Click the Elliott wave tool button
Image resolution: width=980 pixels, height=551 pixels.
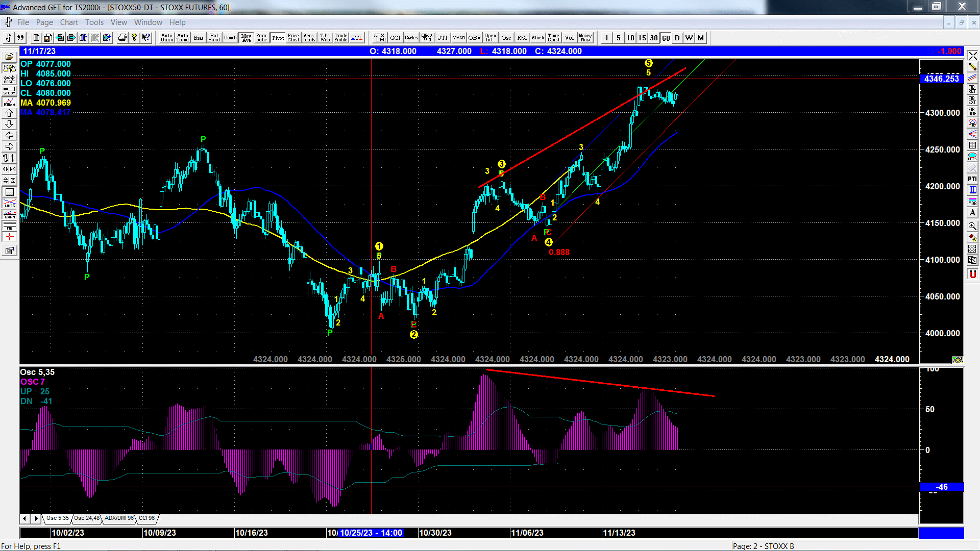point(9,102)
